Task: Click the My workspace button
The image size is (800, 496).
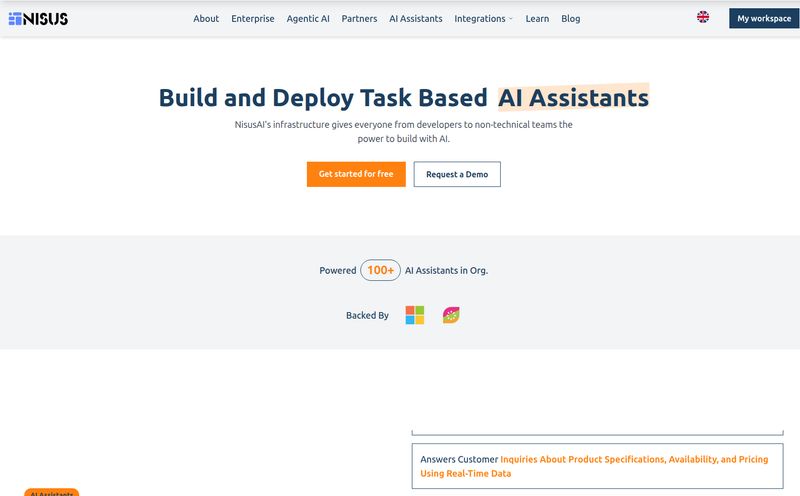Action: coord(764,18)
